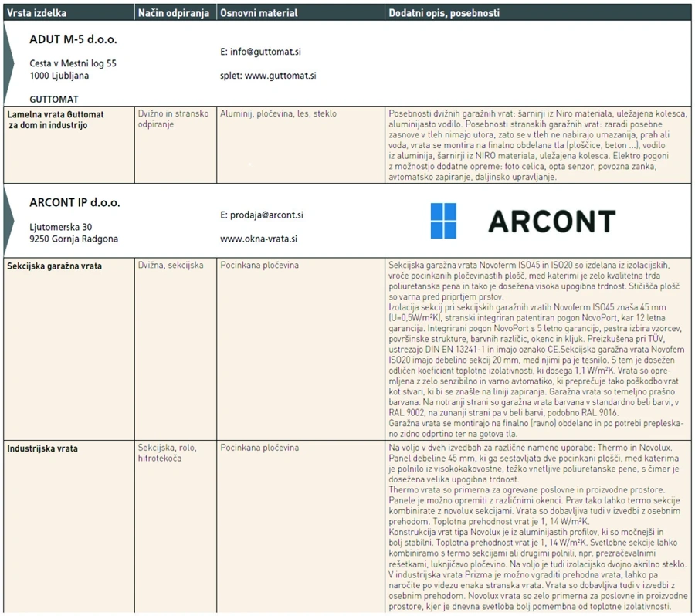The width and height of the screenshot is (695, 616).
Task: Open the website www.okna-vrata.si
Action: pyautogui.click(x=259, y=239)
